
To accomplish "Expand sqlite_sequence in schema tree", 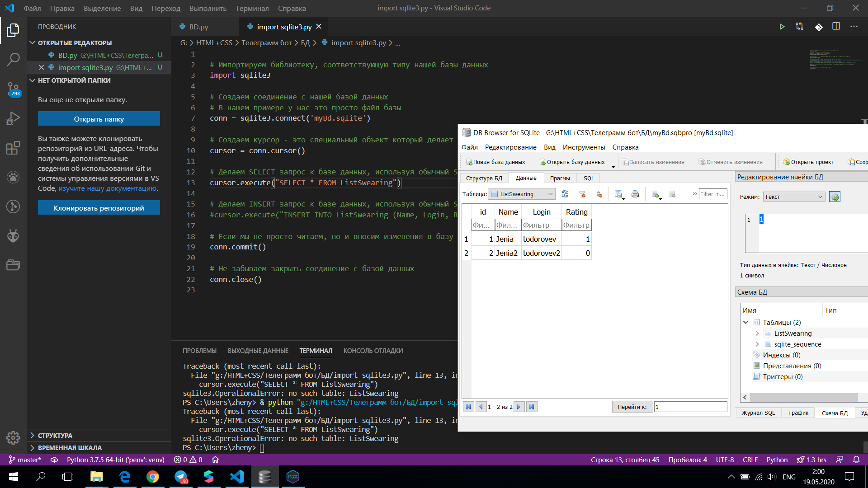I will [757, 344].
